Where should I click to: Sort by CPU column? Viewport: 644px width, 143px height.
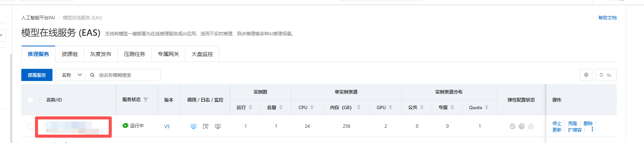tap(312, 108)
